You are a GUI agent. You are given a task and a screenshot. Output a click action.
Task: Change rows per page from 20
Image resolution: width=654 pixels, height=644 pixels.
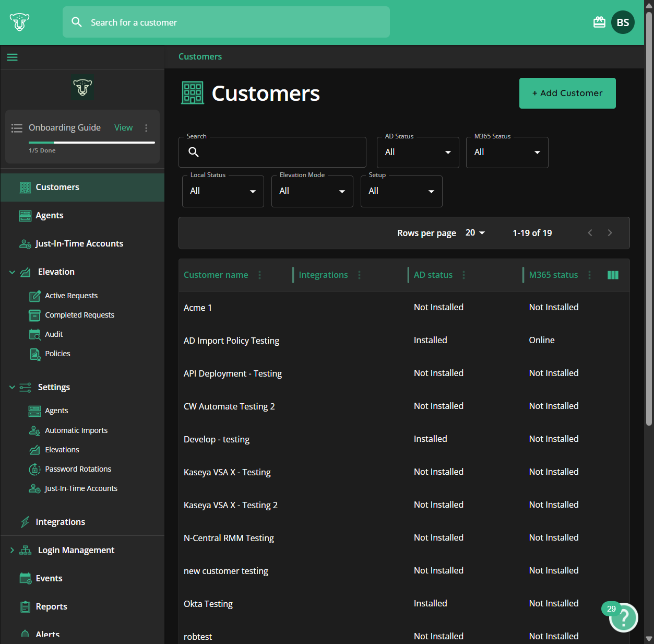[475, 233]
